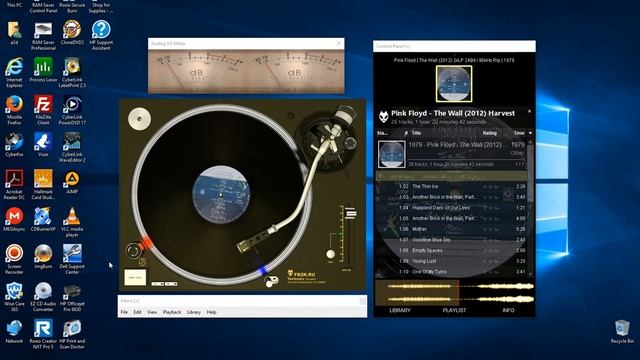Click the Rating column header
Viewport: 640px width, 360px height.
[x=489, y=133]
